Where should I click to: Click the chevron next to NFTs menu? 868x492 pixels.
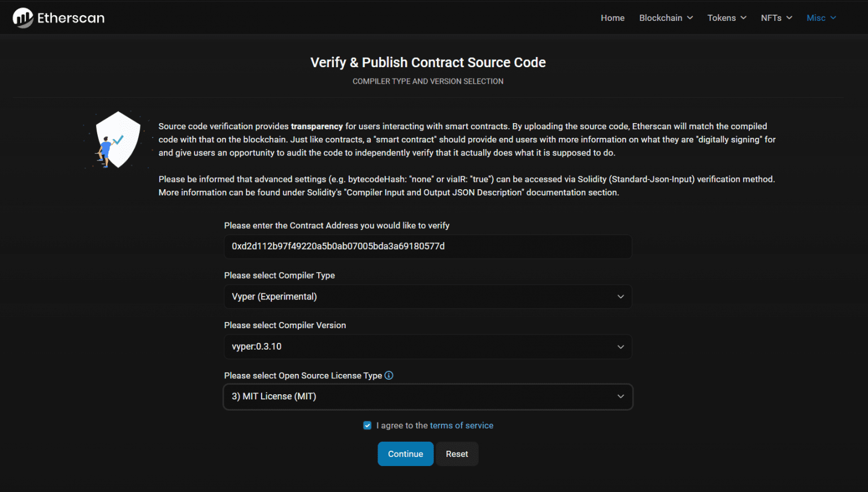point(789,18)
